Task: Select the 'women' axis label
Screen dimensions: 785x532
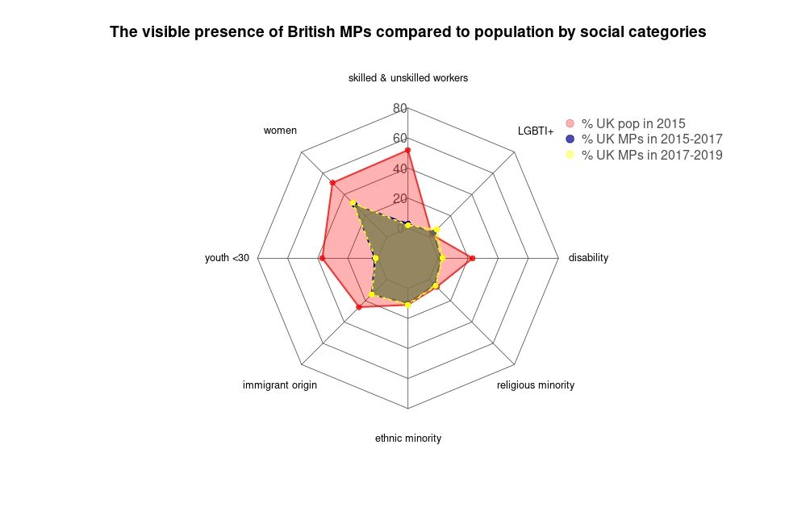Action: (x=280, y=131)
